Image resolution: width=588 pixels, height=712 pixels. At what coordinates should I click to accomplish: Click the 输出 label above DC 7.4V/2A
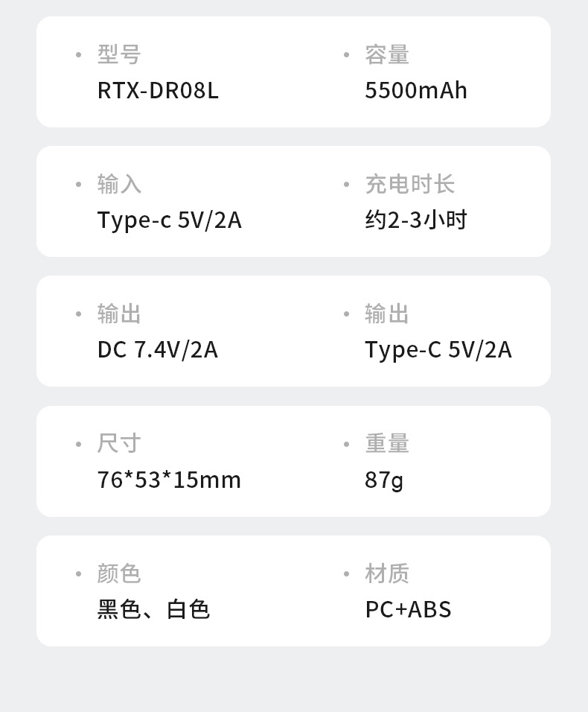tap(119, 314)
